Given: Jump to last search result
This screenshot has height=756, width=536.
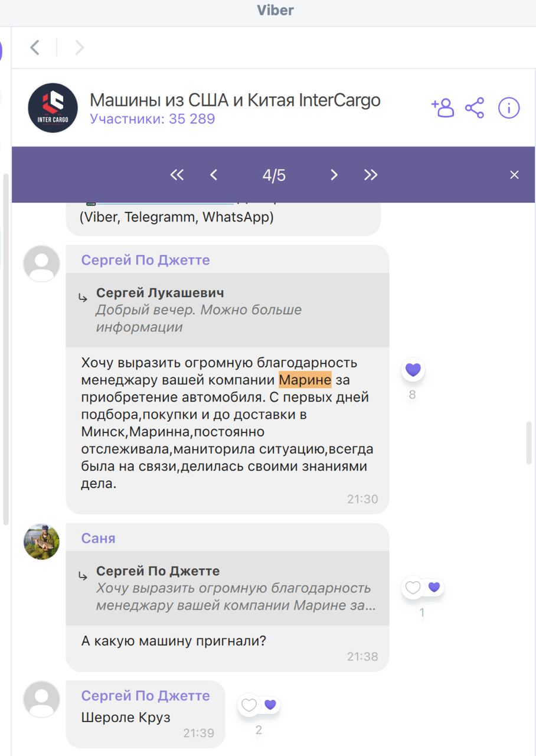Looking at the screenshot, I should tap(371, 175).
